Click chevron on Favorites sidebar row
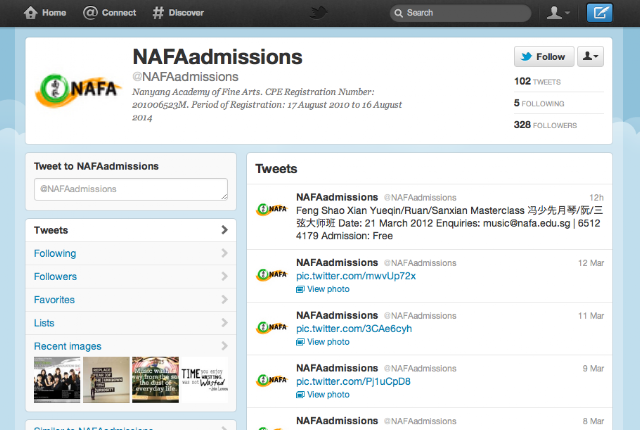 (x=224, y=299)
